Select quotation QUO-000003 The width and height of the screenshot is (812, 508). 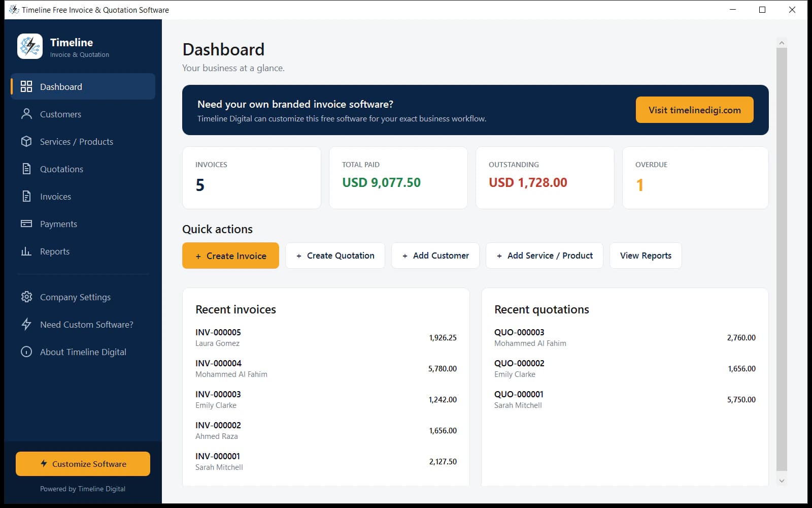625,337
